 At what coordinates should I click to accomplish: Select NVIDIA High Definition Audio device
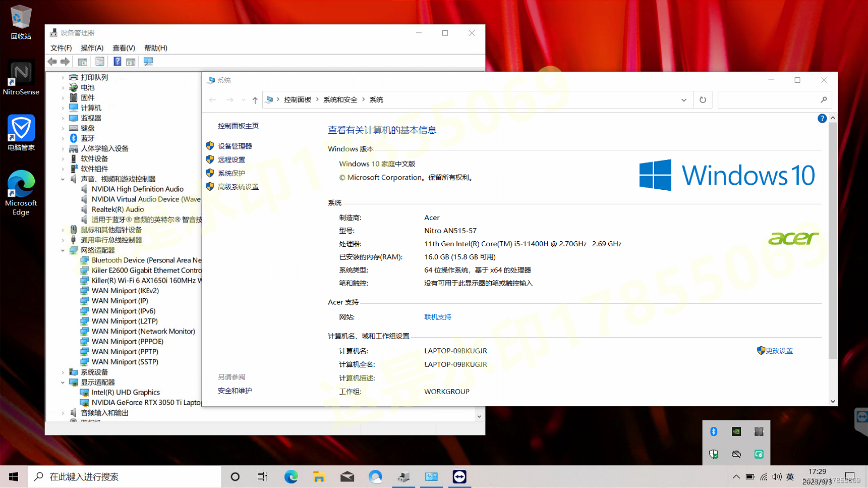click(132, 189)
